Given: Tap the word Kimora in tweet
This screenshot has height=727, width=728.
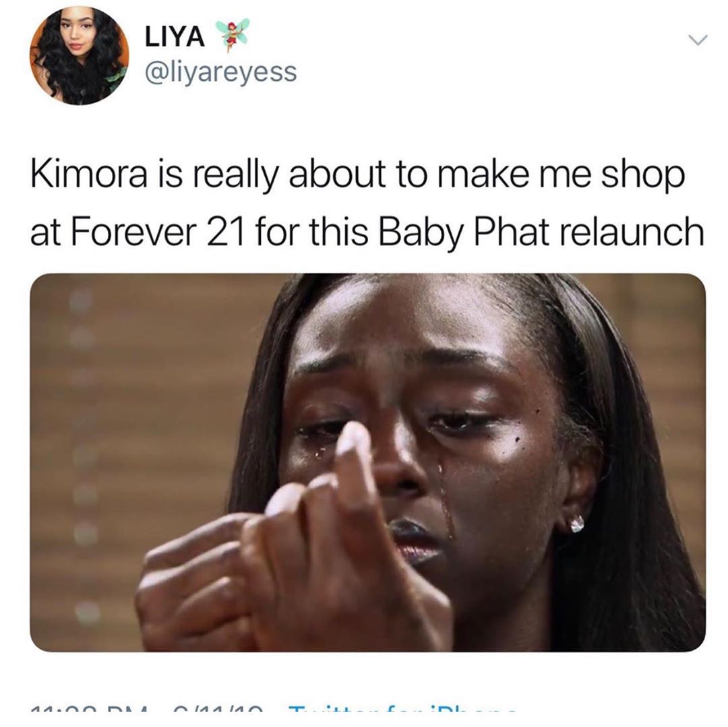Looking at the screenshot, I should pyautogui.click(x=89, y=174).
